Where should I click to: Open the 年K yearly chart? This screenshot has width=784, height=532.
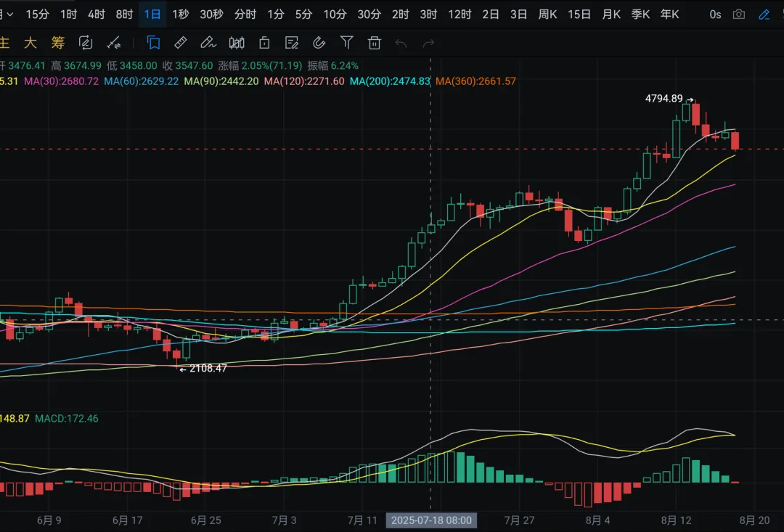tap(669, 15)
